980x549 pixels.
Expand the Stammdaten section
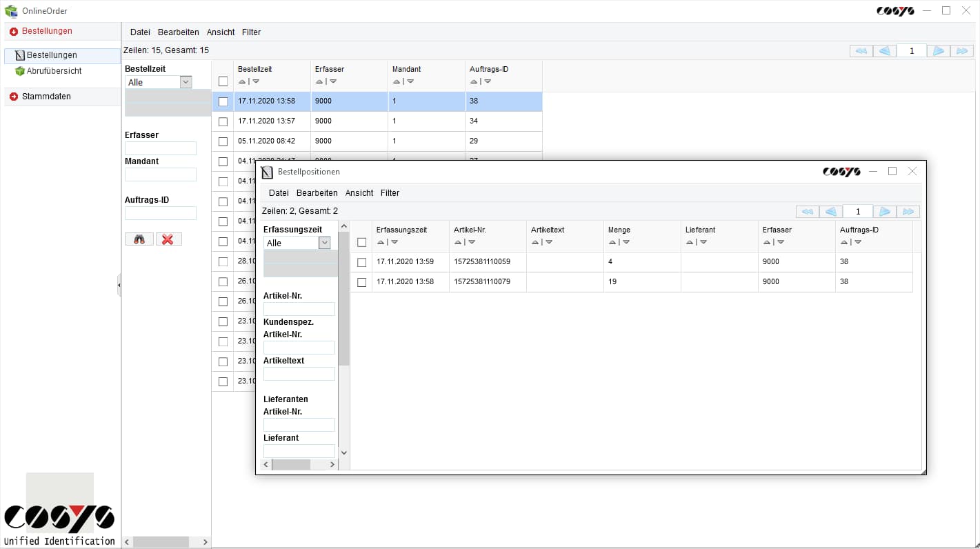click(46, 97)
